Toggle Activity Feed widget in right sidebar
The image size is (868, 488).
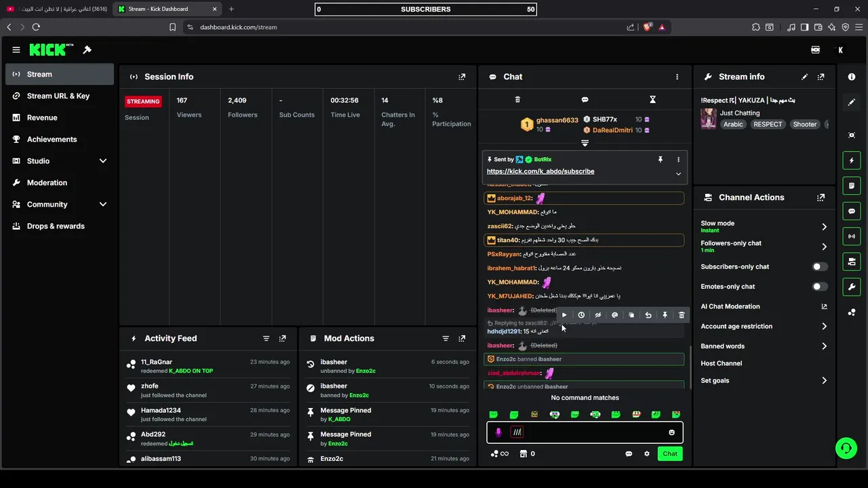[x=852, y=161]
